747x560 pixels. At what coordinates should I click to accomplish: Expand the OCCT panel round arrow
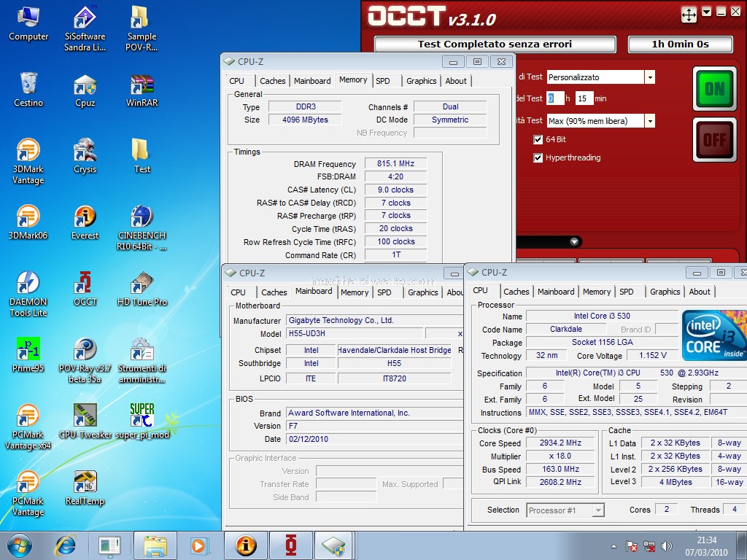tap(574, 241)
